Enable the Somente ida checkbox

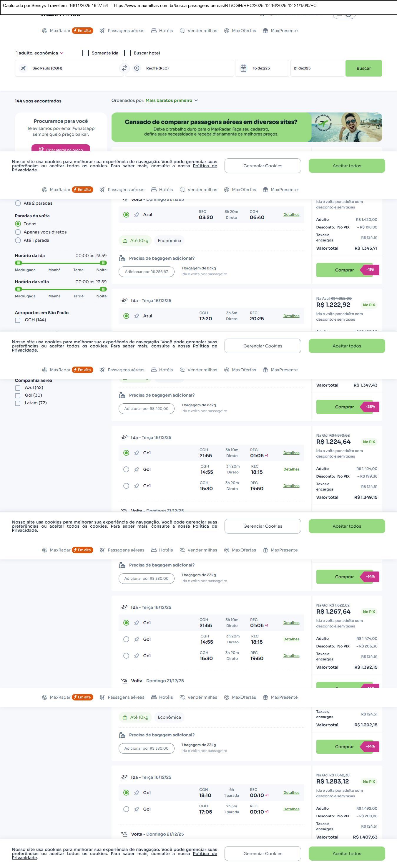[86, 53]
